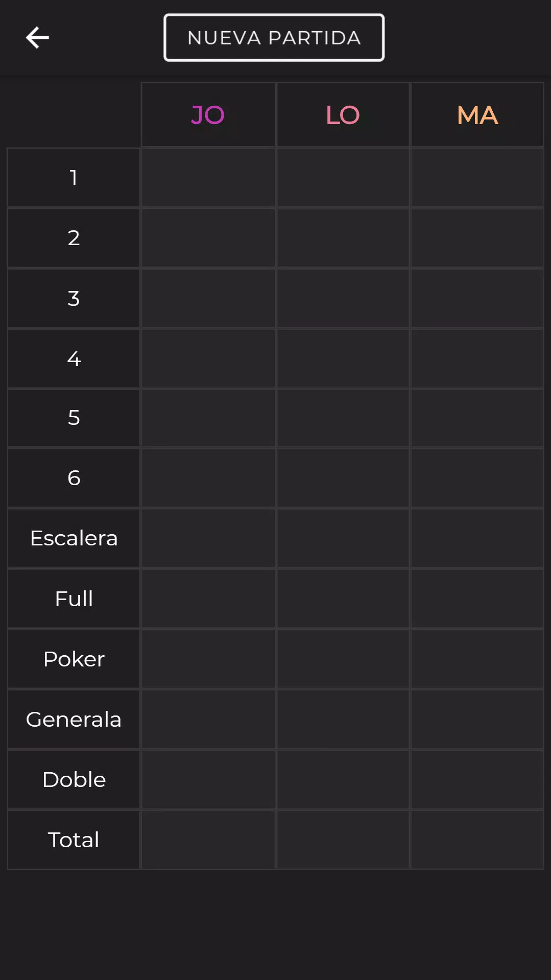Screen dimensions: 551x980
Task: Tap LO's score cell for row 5
Action: click(343, 418)
